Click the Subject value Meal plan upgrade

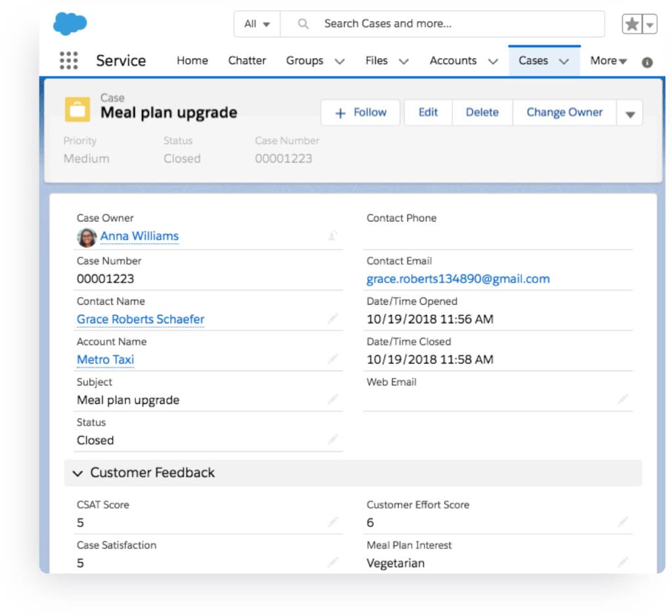tap(128, 400)
